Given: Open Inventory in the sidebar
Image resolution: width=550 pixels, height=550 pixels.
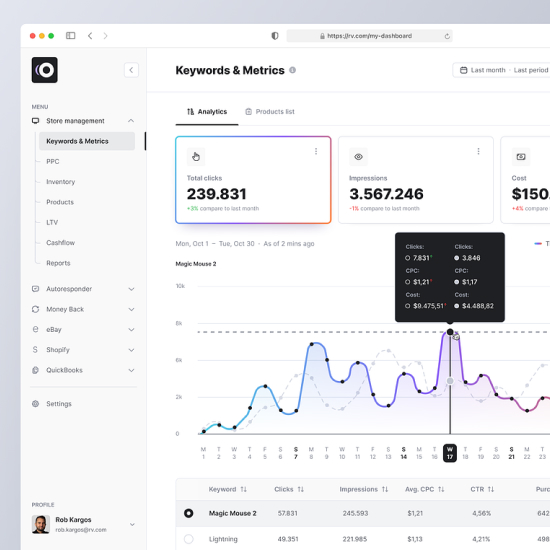Looking at the screenshot, I should [x=61, y=182].
